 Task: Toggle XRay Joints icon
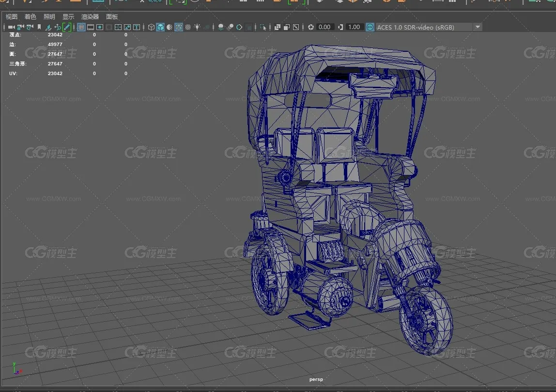point(296,27)
